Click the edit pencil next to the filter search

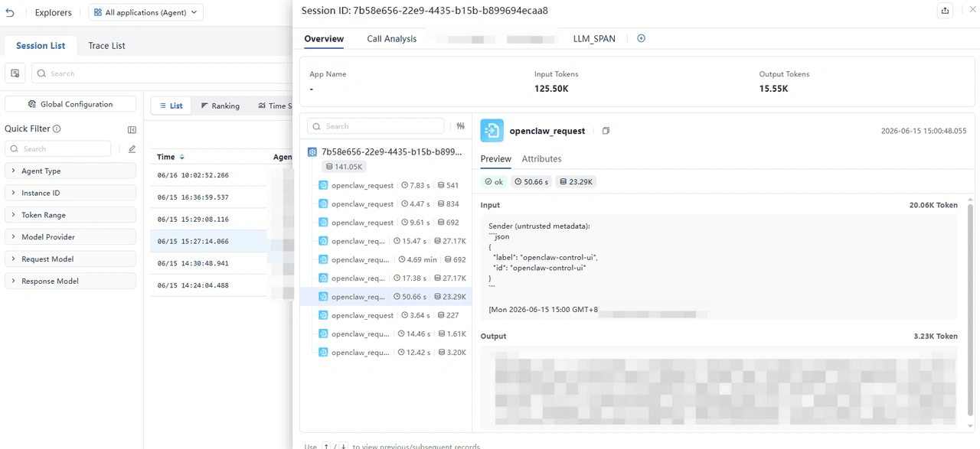point(132,149)
